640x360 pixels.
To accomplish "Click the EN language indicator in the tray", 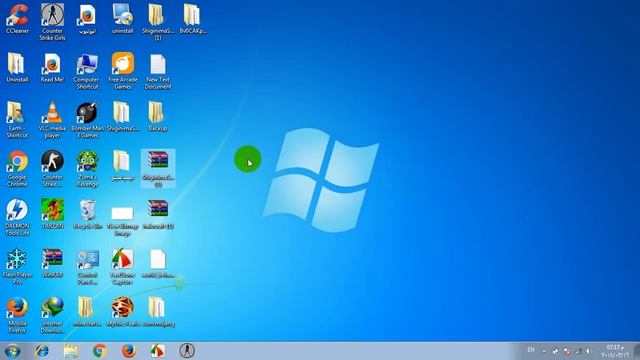I will [531, 350].
